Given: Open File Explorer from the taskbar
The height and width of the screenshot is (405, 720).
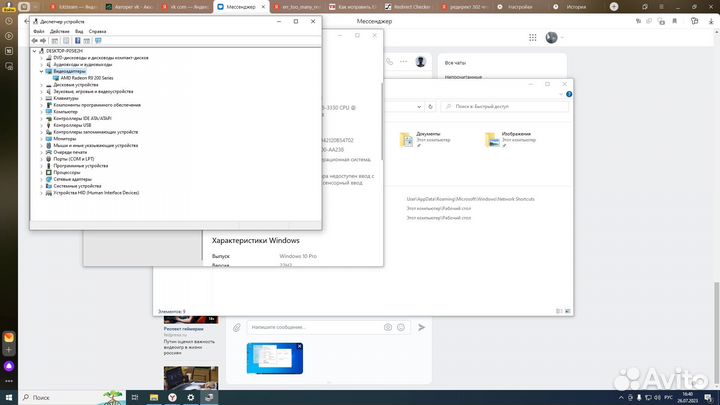Looking at the screenshot, I should click(x=154, y=398).
